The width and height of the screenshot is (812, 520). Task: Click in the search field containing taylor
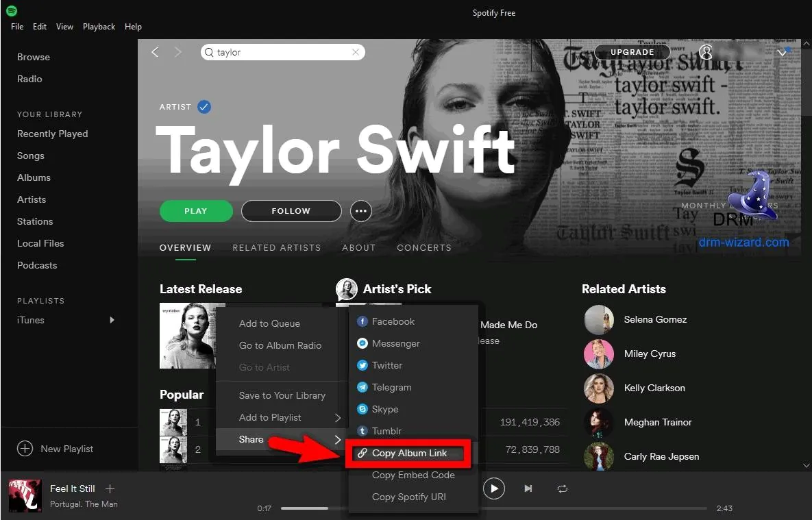[283, 52]
